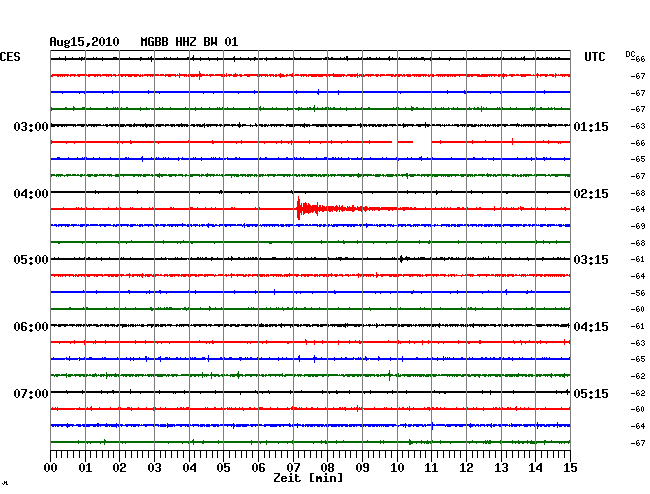Select minute 14 on the time axis

pyautogui.click(x=535, y=468)
